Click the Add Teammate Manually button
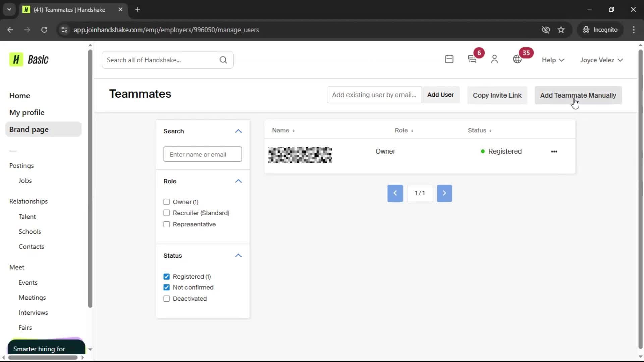 [578, 95]
